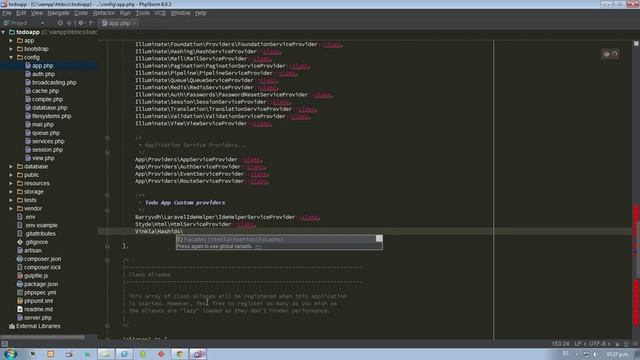Select services.php in the project tree
Image resolution: width=640 pixels, height=360 pixels.
click(x=48, y=141)
